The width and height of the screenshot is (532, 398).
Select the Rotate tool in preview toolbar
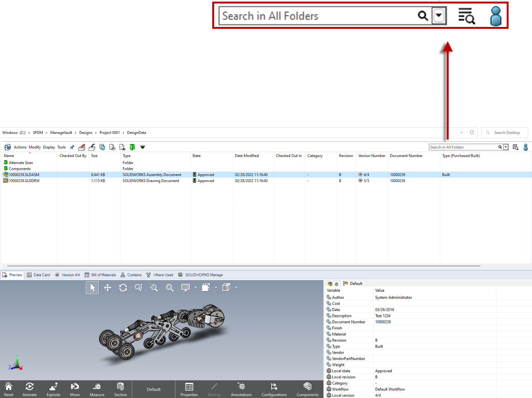tap(123, 288)
